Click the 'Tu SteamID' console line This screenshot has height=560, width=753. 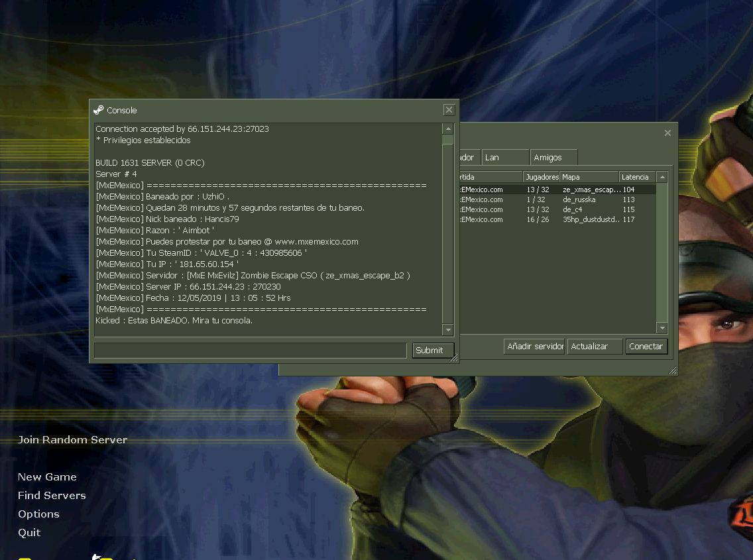tap(202, 253)
